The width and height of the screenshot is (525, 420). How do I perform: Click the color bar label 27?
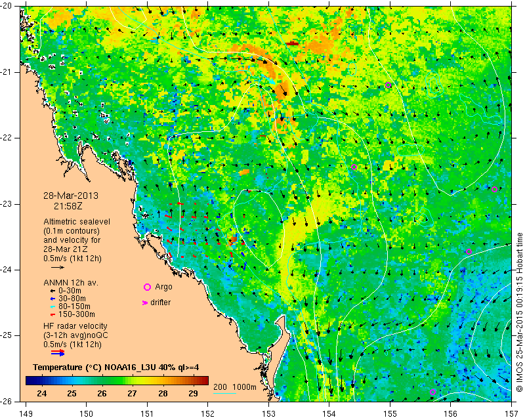[x=133, y=393]
